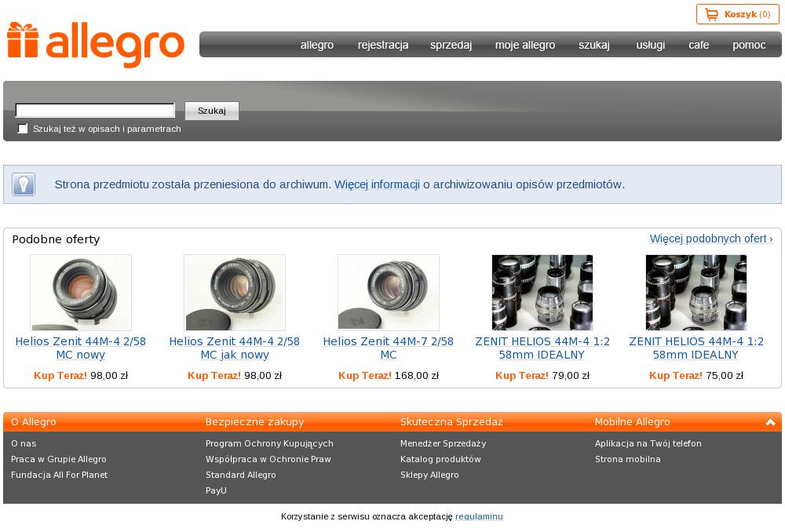Open the PayU footer link
The image size is (785, 532).
click(x=216, y=490)
